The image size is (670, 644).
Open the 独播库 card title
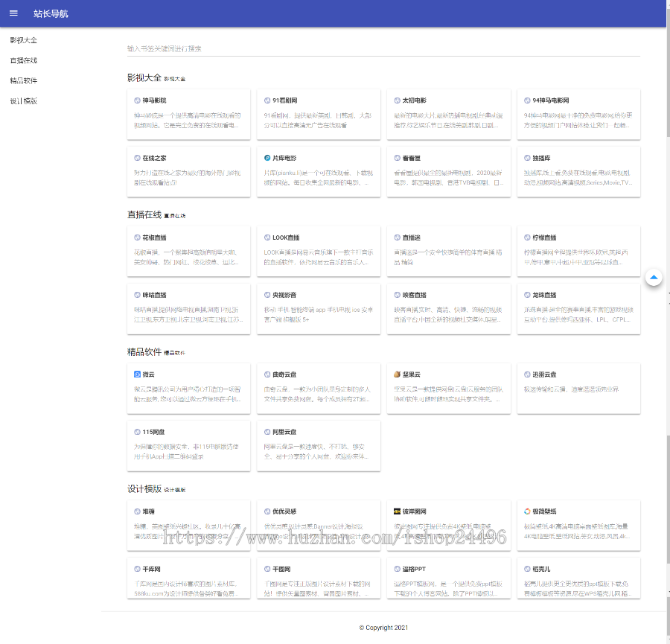point(541,158)
